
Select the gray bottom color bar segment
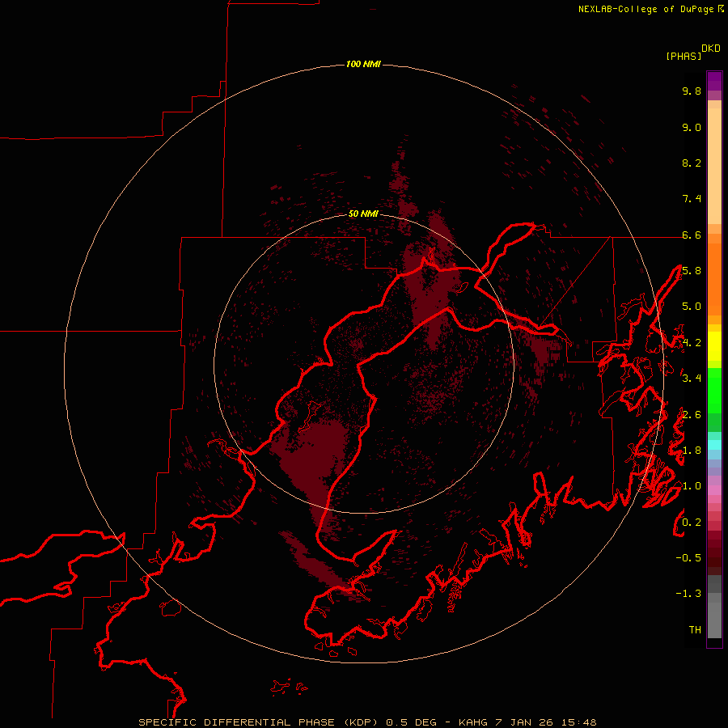pos(714,620)
